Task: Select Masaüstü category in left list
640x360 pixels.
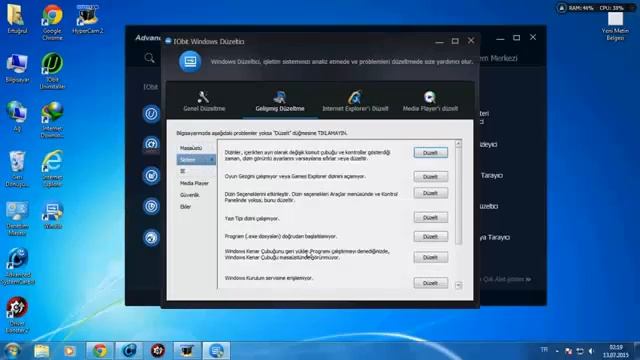Action: [x=191, y=148]
